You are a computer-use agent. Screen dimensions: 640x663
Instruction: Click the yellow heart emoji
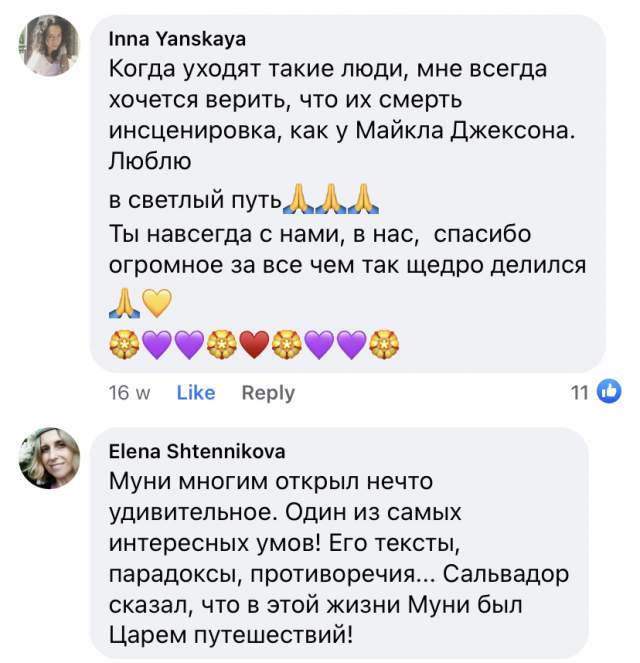pyautogui.click(x=157, y=301)
